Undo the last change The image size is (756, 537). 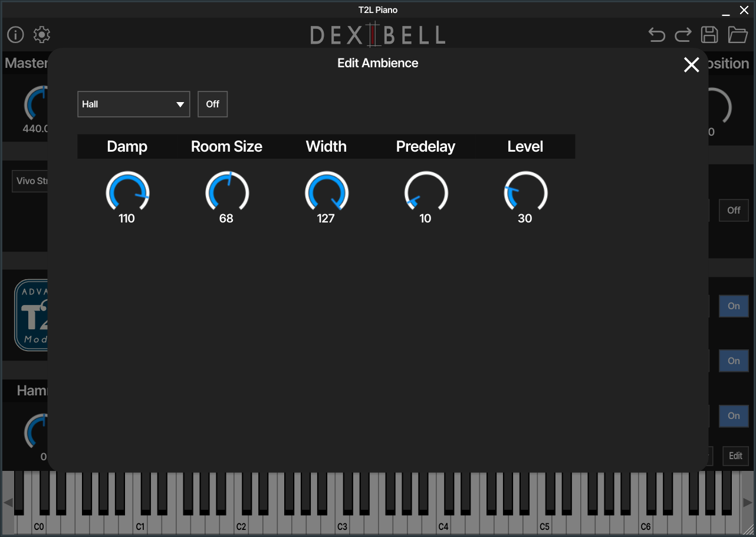pyautogui.click(x=656, y=35)
